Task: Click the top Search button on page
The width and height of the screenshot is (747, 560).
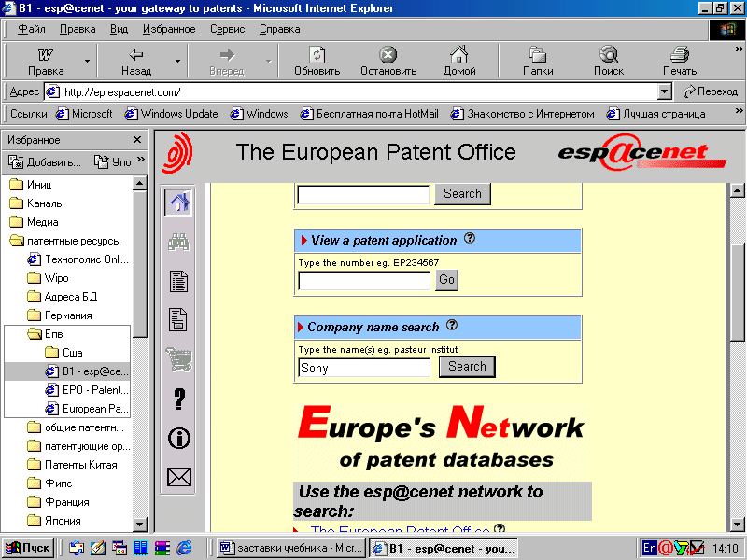Action: (462, 194)
